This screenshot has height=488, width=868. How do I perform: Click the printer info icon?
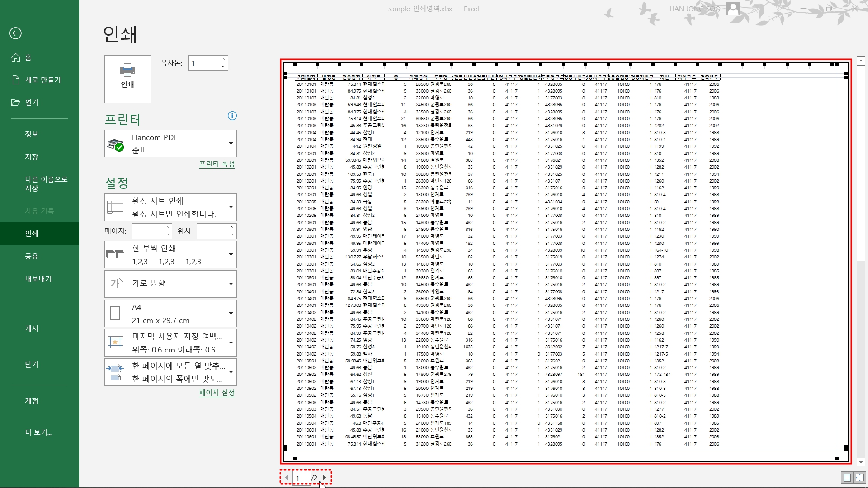[x=232, y=116]
